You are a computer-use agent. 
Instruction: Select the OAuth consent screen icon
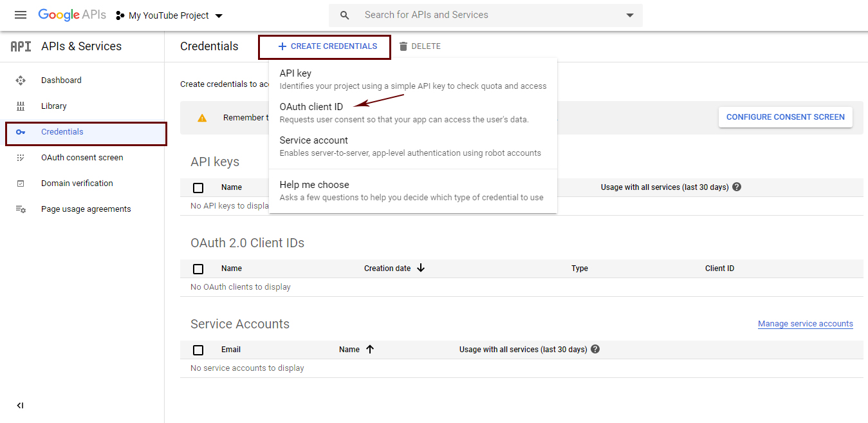pyautogui.click(x=23, y=157)
